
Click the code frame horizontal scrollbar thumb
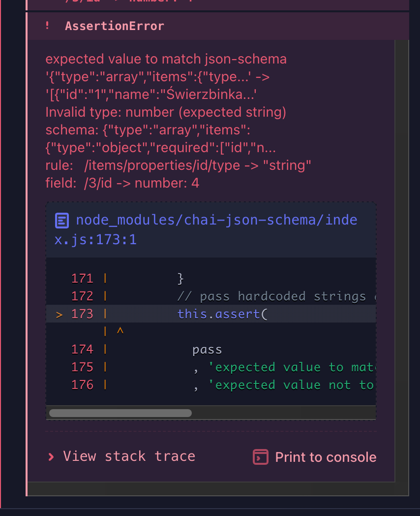click(120, 413)
